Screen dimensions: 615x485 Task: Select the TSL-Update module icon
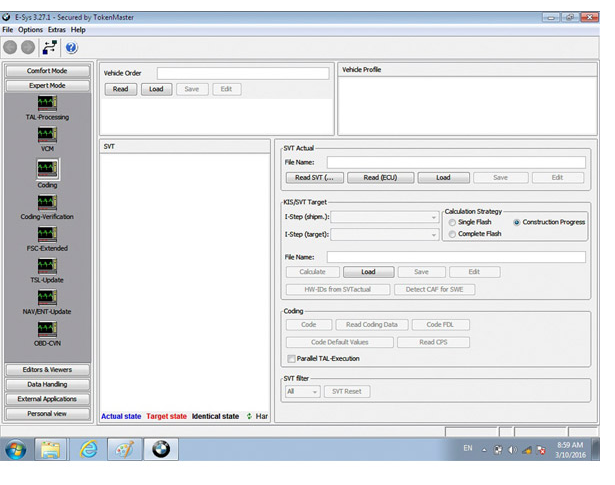click(47, 266)
